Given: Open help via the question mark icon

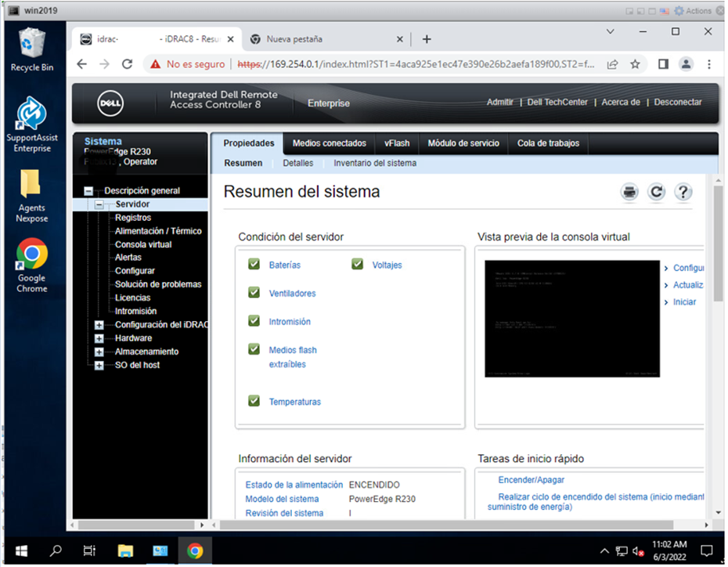Looking at the screenshot, I should (x=683, y=191).
